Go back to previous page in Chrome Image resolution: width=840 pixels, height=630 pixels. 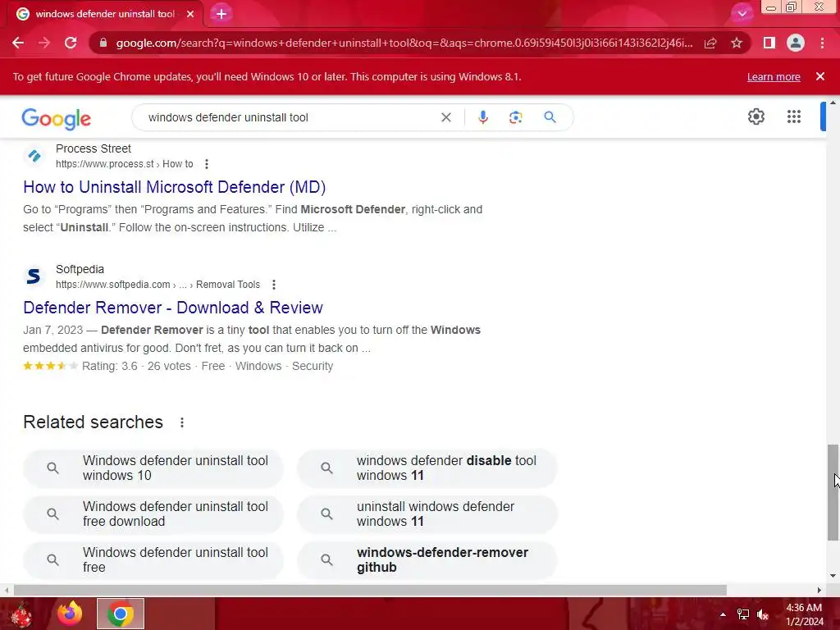(x=18, y=43)
